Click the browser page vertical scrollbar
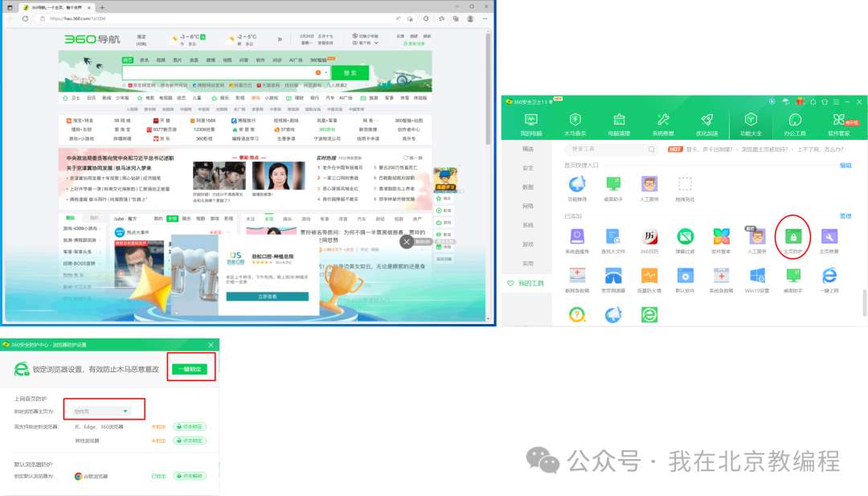This screenshot has height=496, width=868. click(488, 88)
